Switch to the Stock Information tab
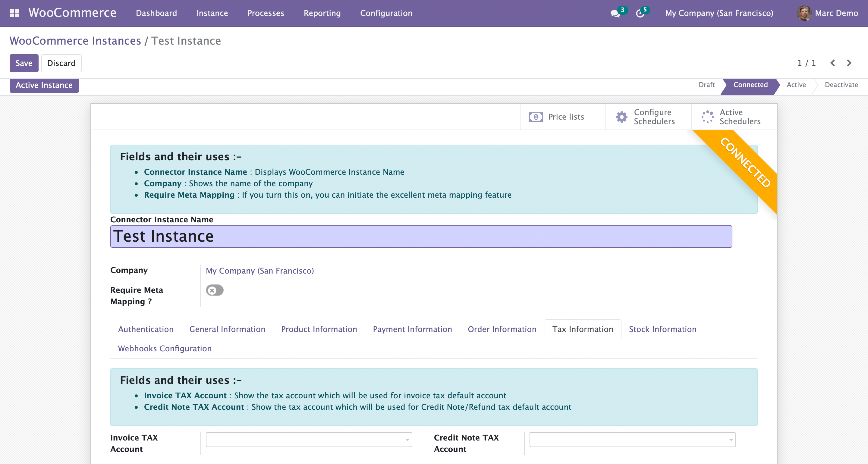Viewport: 868px width, 464px height. coord(662,329)
